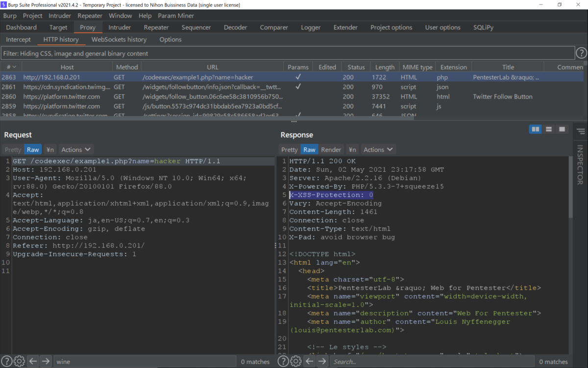The image size is (588, 368).
Task: Open Response search settings gear
Action: pyautogui.click(x=295, y=362)
